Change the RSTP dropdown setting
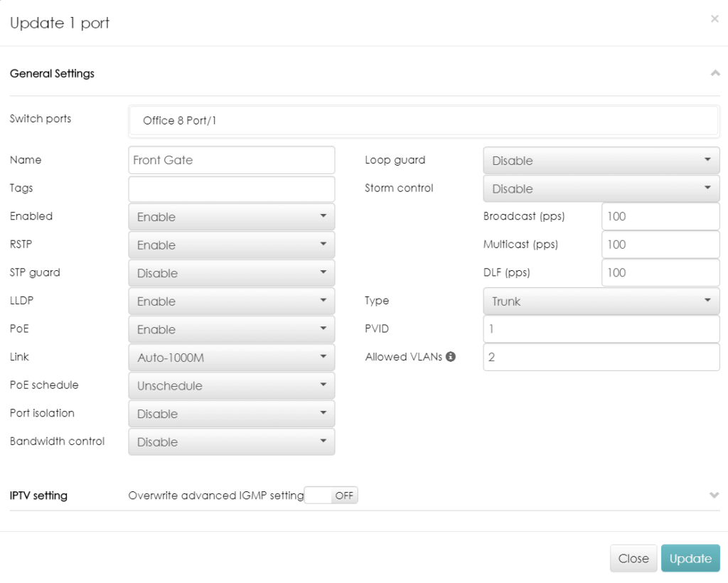 tap(231, 245)
